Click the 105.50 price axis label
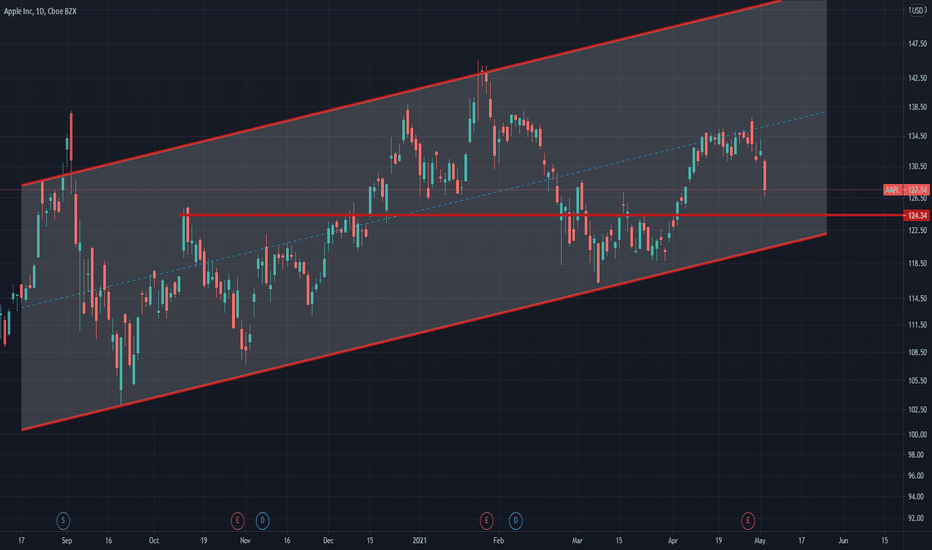Image resolution: width=932 pixels, height=550 pixels. pyautogui.click(x=917, y=381)
